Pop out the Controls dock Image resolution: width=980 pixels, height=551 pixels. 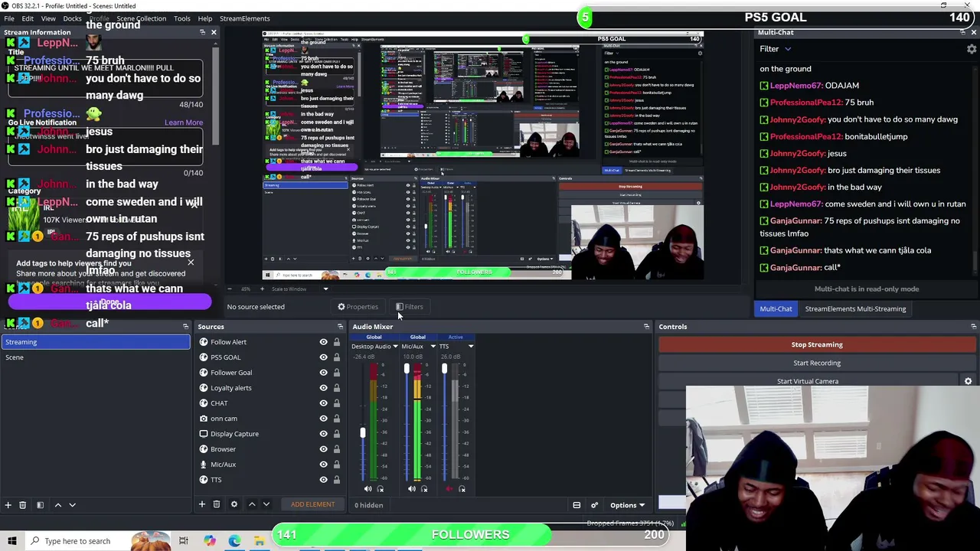[973, 327]
